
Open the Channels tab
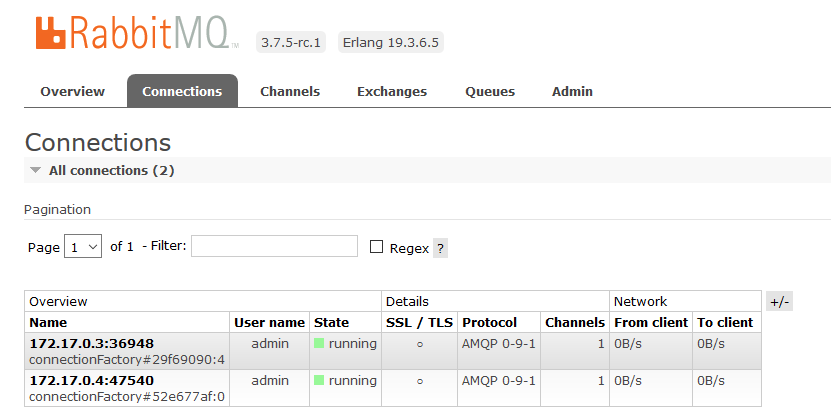coord(290,91)
